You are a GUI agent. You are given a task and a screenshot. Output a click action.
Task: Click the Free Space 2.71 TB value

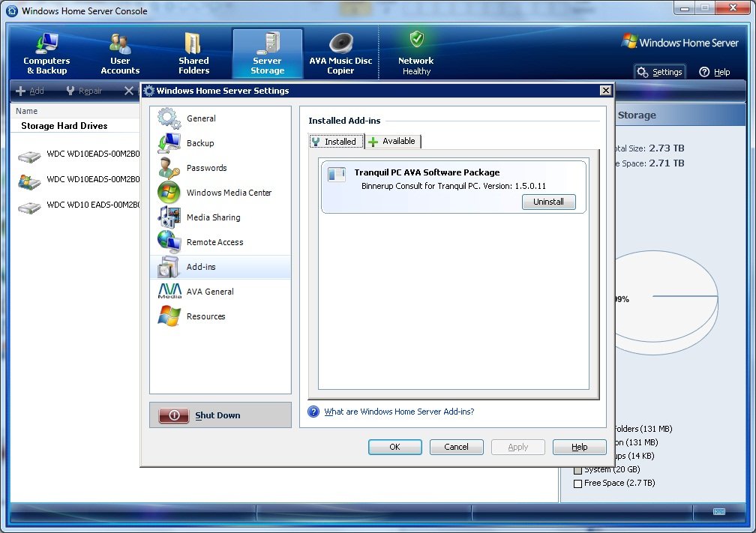click(x=666, y=163)
